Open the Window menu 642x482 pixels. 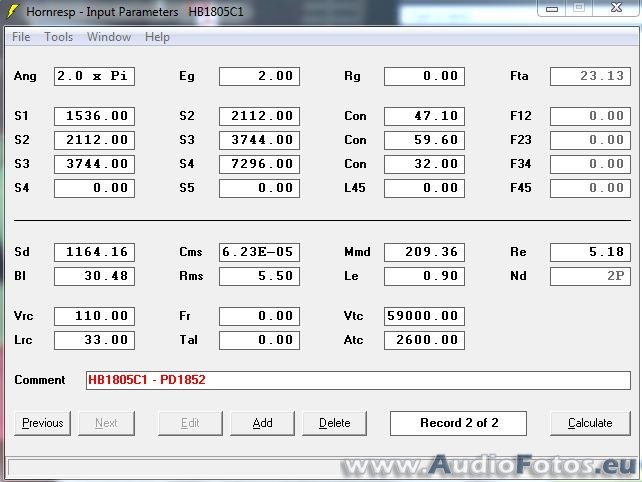point(109,37)
